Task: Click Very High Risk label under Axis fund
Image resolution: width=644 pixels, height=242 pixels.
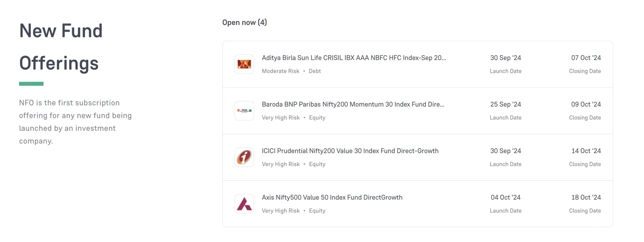Action: 280,211
